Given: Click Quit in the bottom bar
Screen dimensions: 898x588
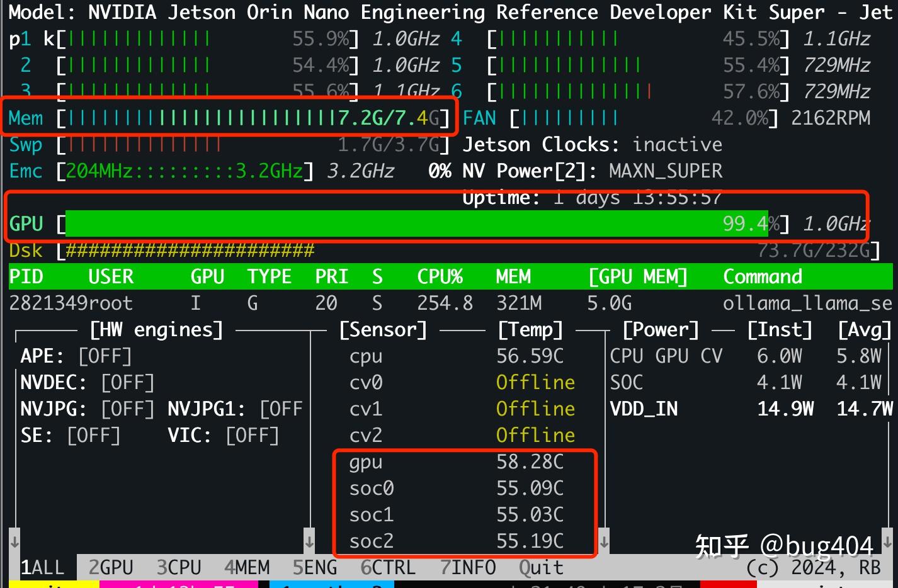Looking at the screenshot, I should point(540,567).
